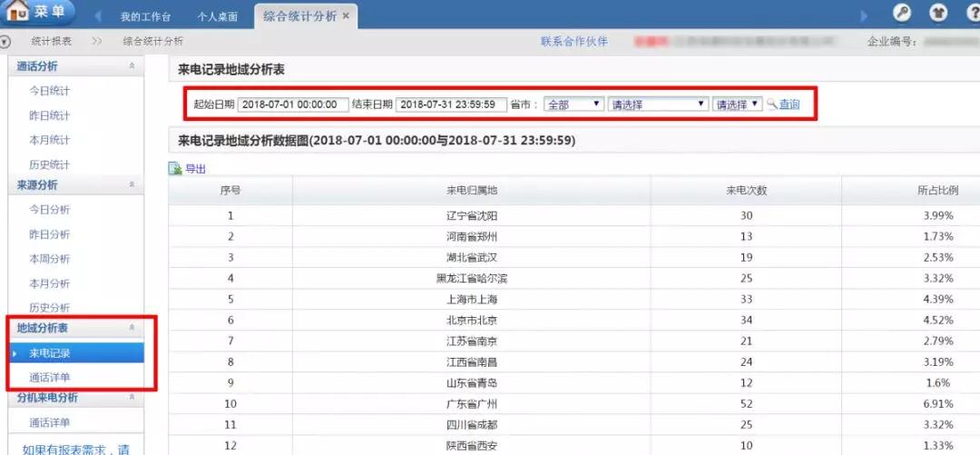Viewport: 980px width, 455px height.
Task: Click the 查询 search button
Action: tap(784, 104)
